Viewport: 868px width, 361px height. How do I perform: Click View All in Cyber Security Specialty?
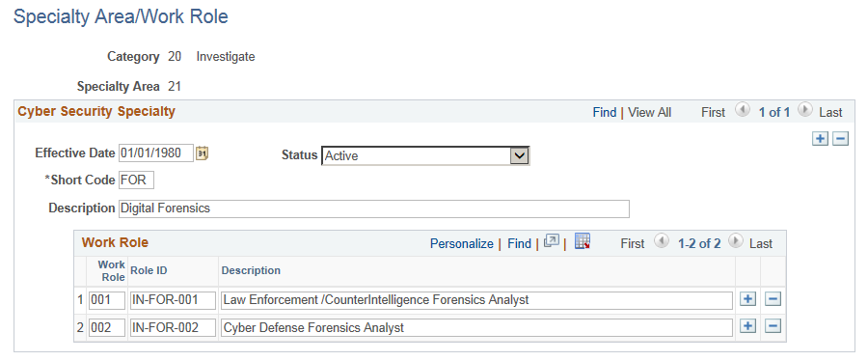pos(650,112)
